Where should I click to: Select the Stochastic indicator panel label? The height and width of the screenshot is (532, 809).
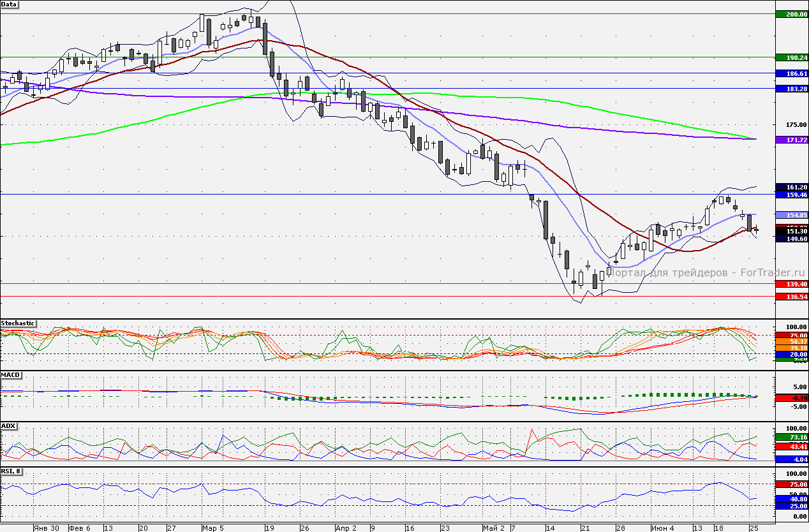coord(18,323)
